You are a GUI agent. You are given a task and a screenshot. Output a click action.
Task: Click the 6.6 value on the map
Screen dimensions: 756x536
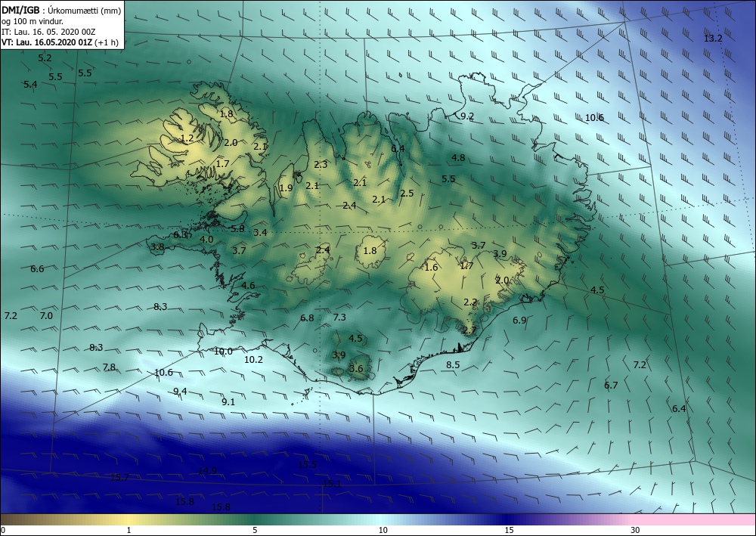pyautogui.click(x=37, y=269)
